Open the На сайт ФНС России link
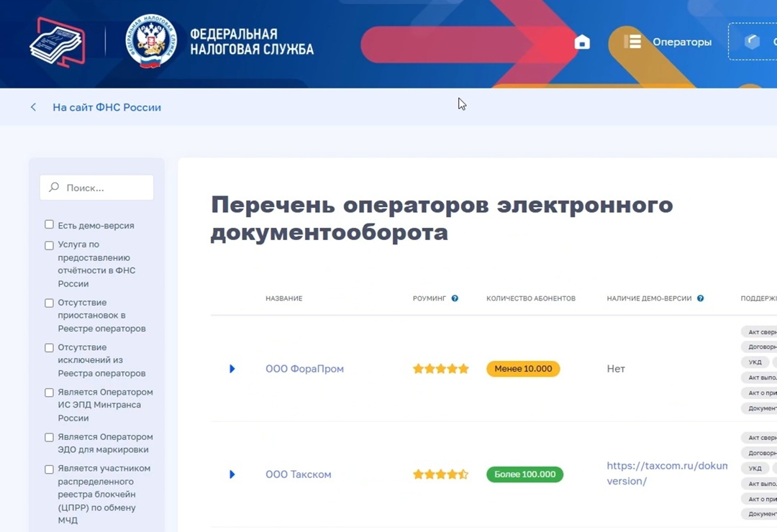This screenshot has height=532, width=777. [107, 108]
